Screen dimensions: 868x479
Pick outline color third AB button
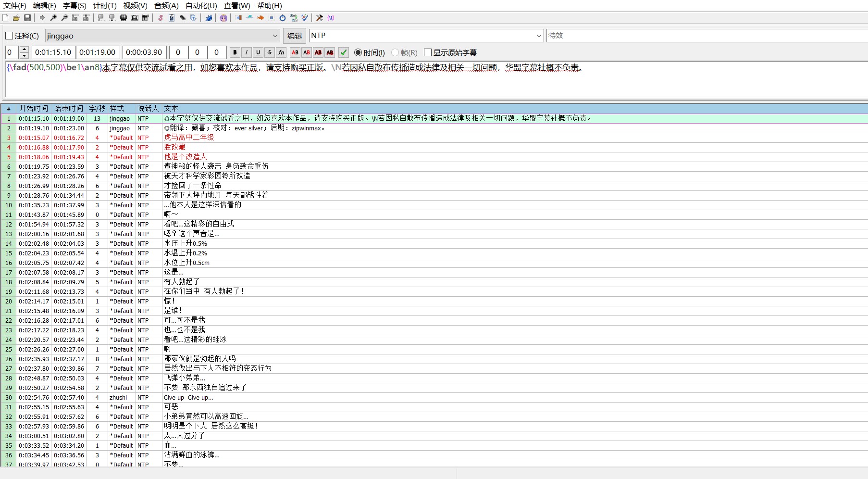coord(318,52)
